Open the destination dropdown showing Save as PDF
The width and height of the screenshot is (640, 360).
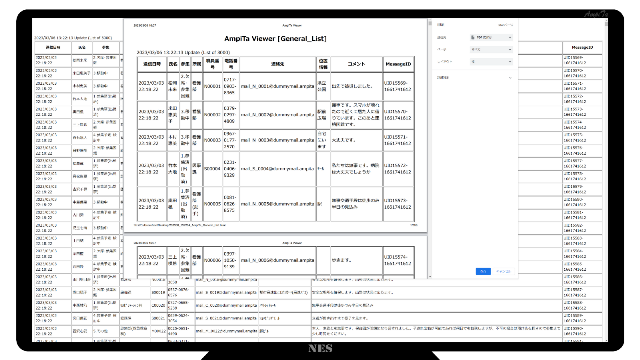tap(491, 37)
